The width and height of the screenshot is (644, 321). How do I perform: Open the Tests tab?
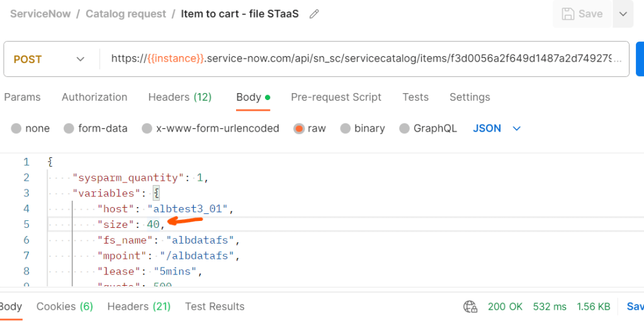pos(415,97)
